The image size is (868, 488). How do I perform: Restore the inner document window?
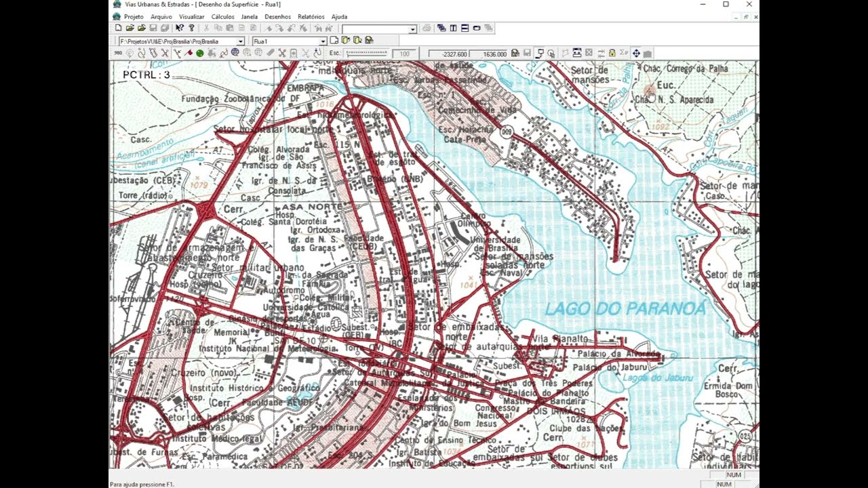[746, 16]
